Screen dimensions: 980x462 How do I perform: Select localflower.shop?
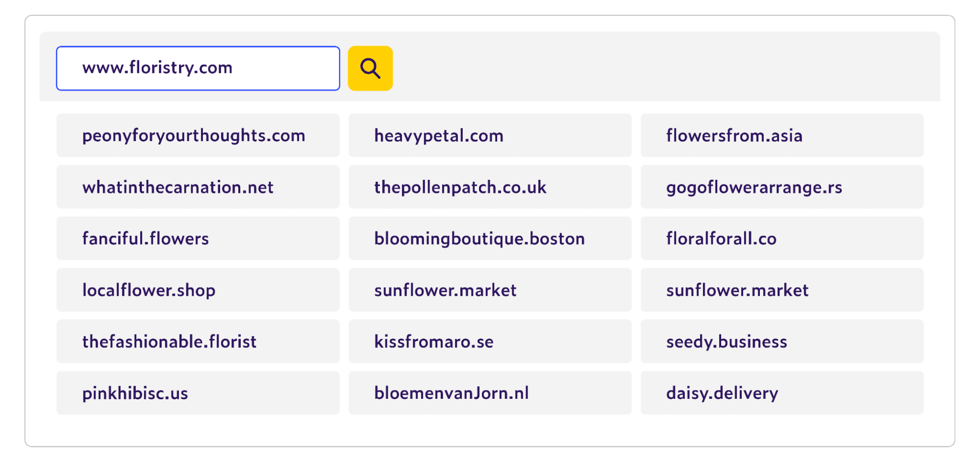198,290
